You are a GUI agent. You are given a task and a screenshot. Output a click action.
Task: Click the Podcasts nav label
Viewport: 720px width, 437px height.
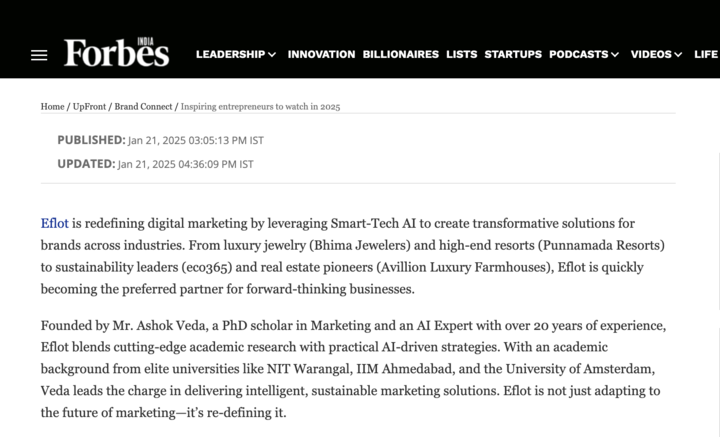(579, 55)
